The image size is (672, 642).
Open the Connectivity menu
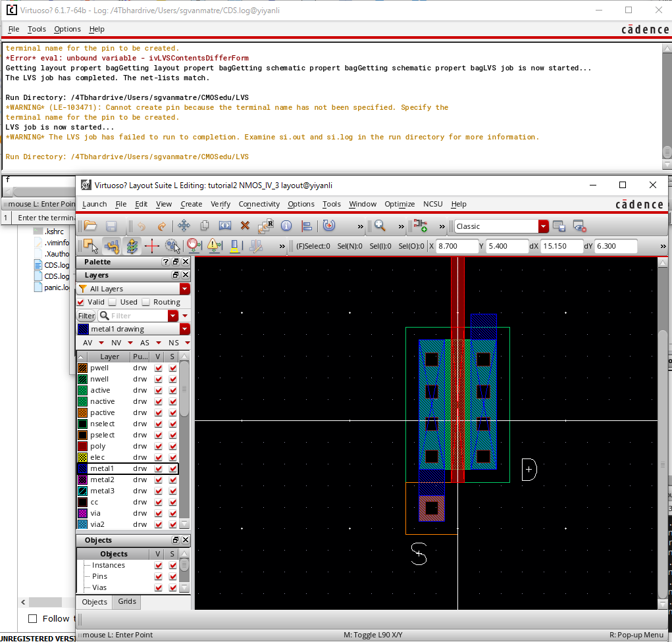259,204
